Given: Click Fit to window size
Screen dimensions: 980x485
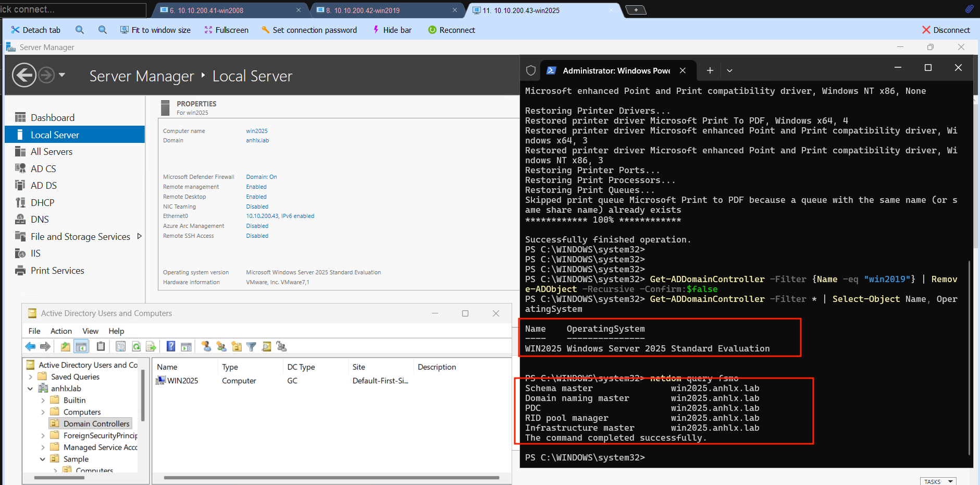Looking at the screenshot, I should coord(155,30).
